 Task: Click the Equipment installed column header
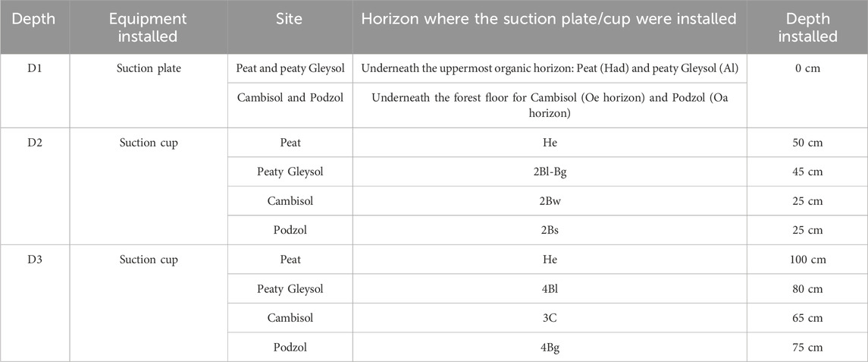click(x=149, y=27)
